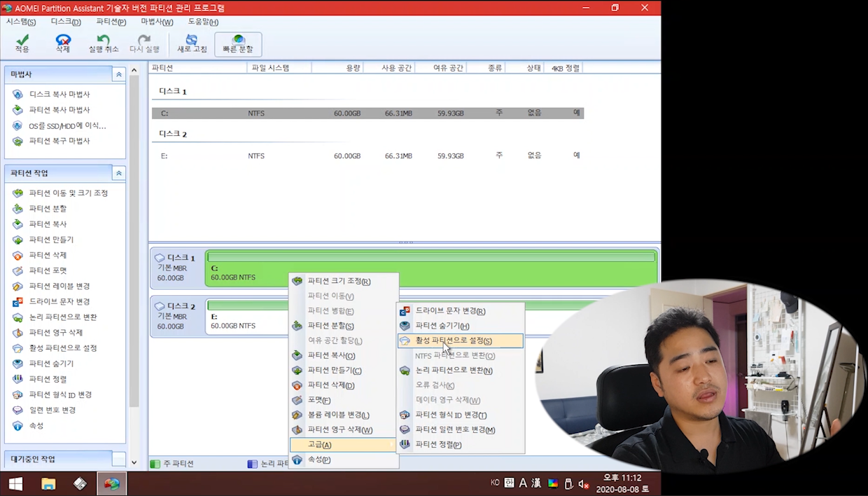The width and height of the screenshot is (868, 496).
Task: Open OS를 SSD/HDD에 이식 wizard
Action: 59,125
